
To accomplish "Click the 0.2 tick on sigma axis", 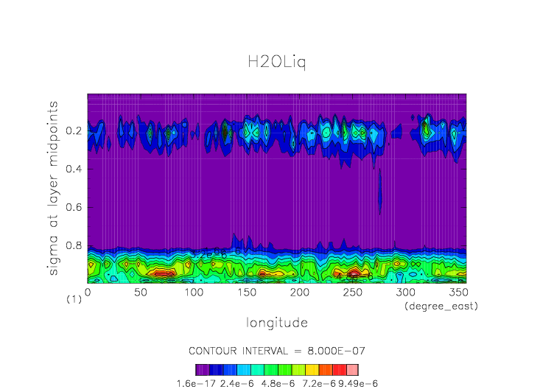I will tap(73, 131).
